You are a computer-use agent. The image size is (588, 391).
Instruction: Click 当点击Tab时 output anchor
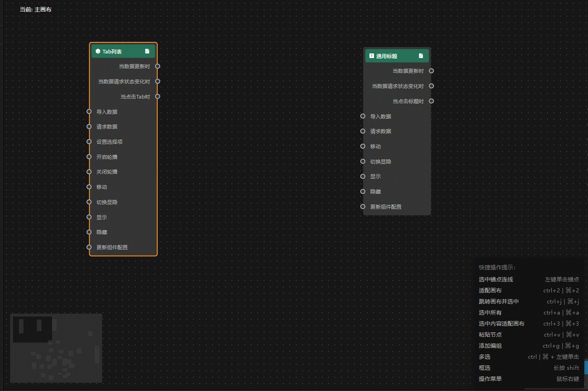point(157,96)
